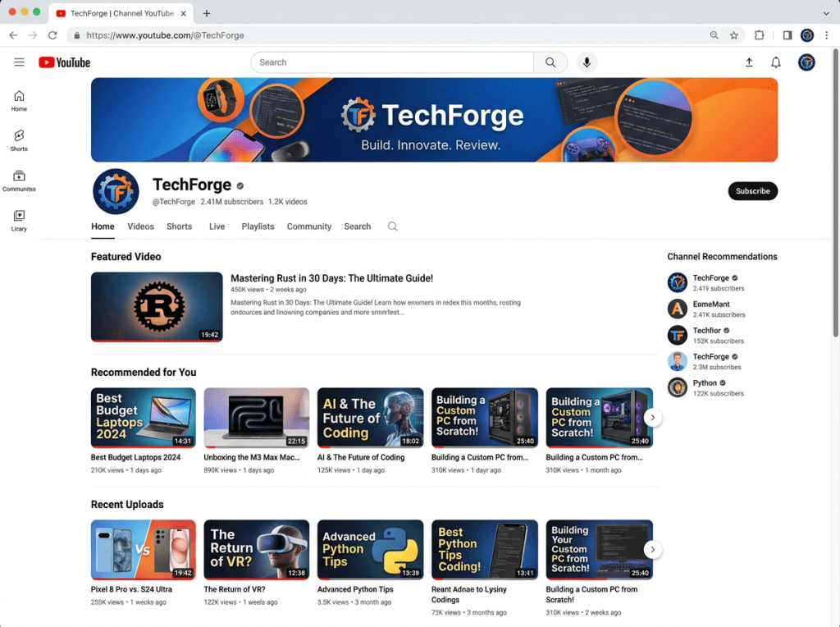Open the Python recommended channel

tap(705, 387)
